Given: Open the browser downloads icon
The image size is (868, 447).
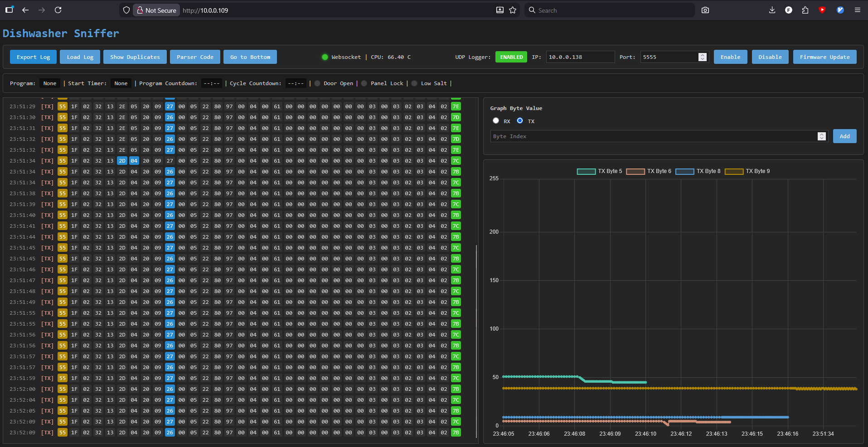Looking at the screenshot, I should pyautogui.click(x=772, y=10).
